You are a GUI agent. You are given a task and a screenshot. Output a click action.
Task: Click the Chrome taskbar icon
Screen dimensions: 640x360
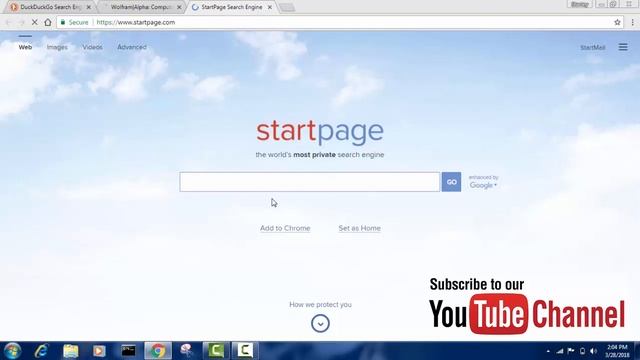click(x=158, y=351)
